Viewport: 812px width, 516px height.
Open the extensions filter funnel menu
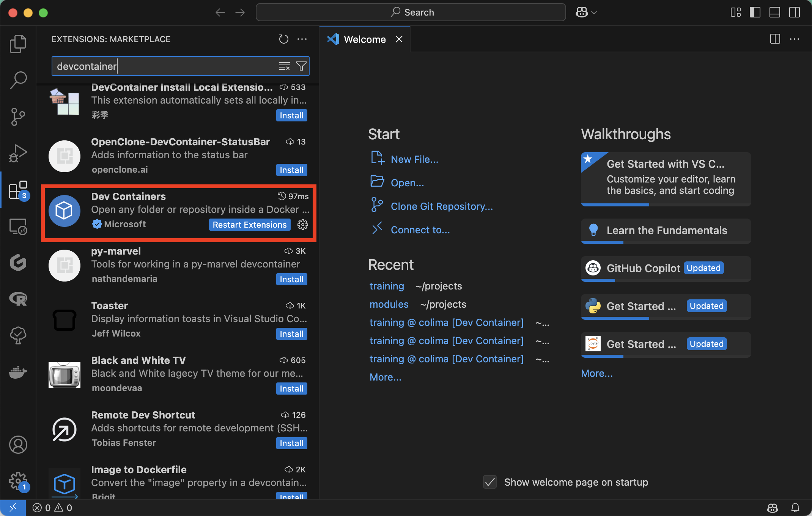point(301,66)
